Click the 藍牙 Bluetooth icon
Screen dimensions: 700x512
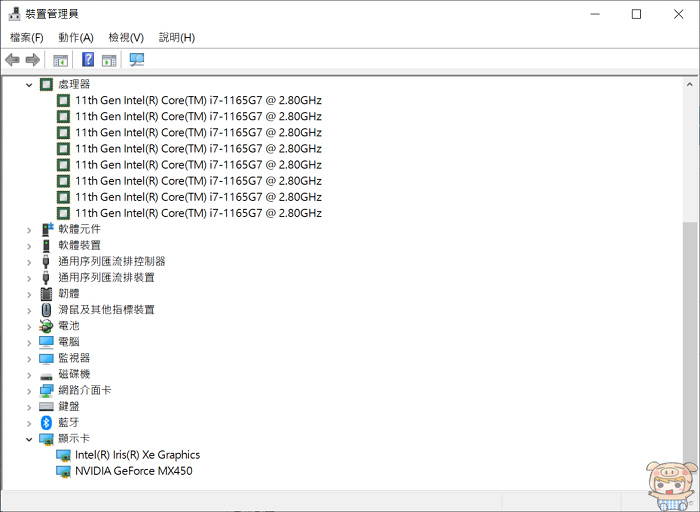click(46, 422)
